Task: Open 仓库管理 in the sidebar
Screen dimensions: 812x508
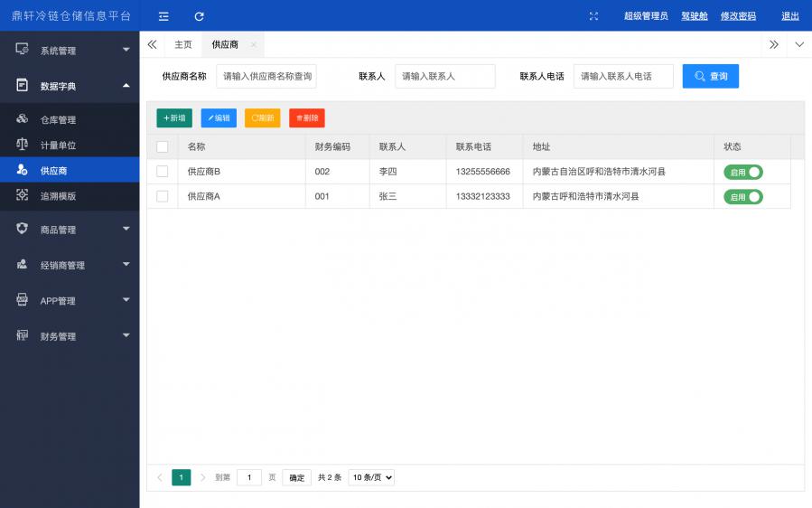Action: click(x=58, y=120)
